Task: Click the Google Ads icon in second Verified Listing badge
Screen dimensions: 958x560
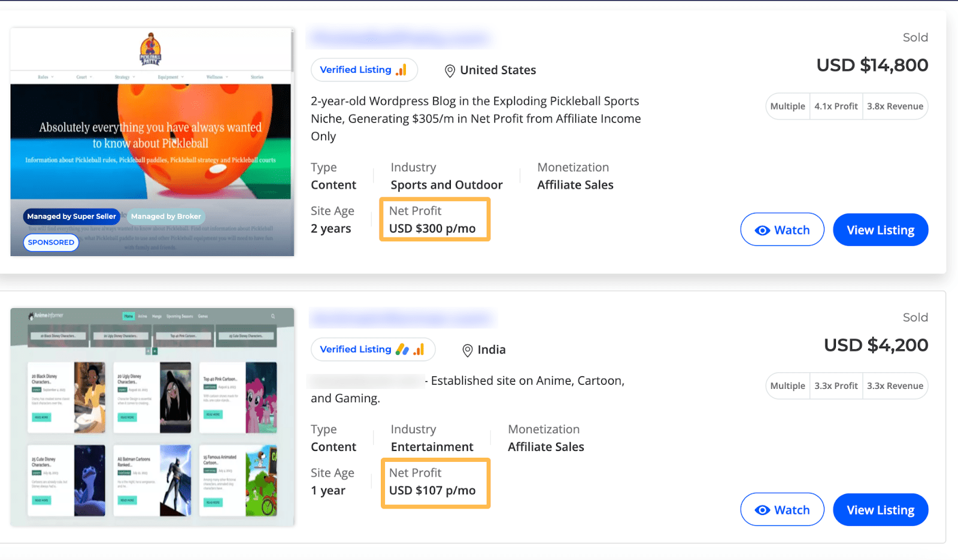Action: coord(402,349)
